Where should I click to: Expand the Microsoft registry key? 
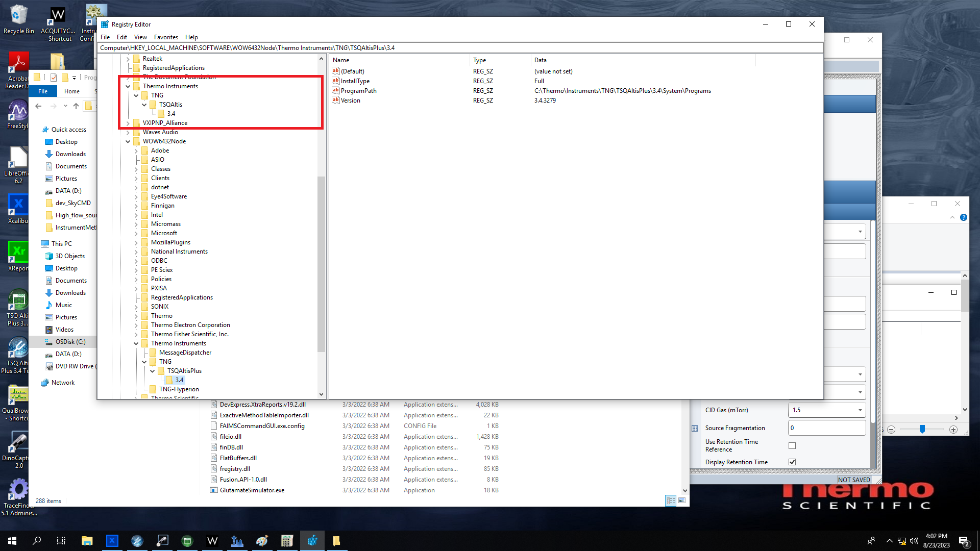pos(136,233)
